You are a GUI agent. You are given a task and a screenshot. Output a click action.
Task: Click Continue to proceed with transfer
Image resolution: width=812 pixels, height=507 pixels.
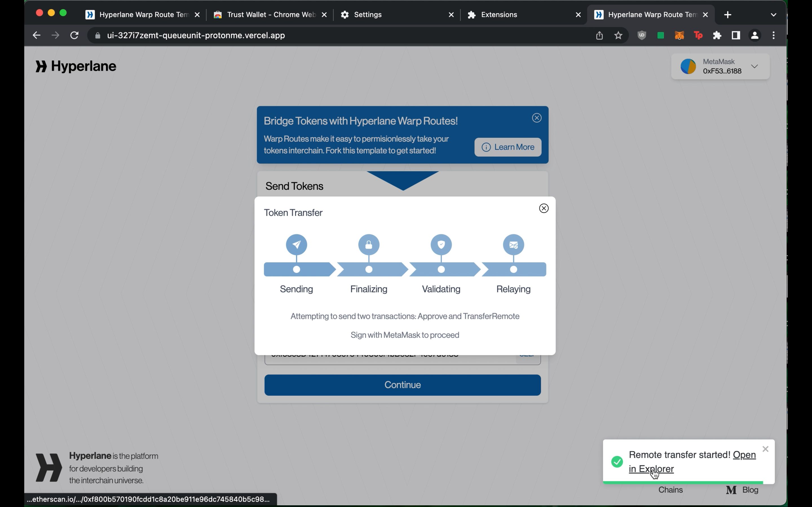click(x=402, y=384)
